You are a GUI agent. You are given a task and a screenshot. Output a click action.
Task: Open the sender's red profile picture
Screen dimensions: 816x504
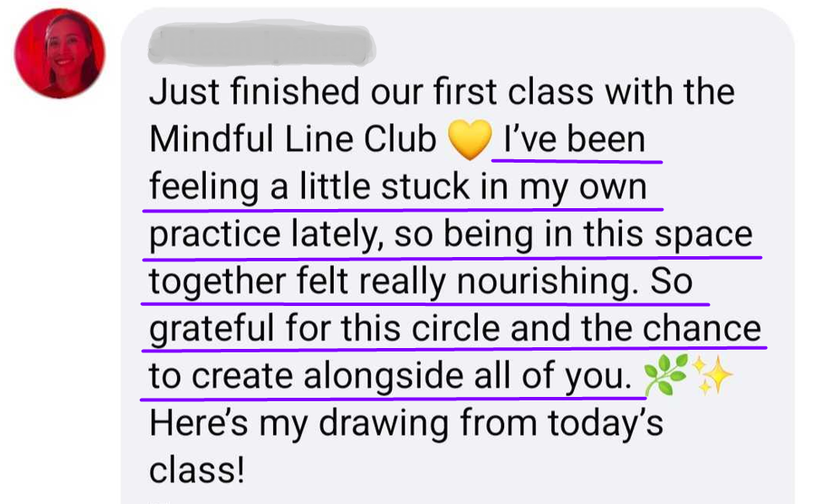59,54
